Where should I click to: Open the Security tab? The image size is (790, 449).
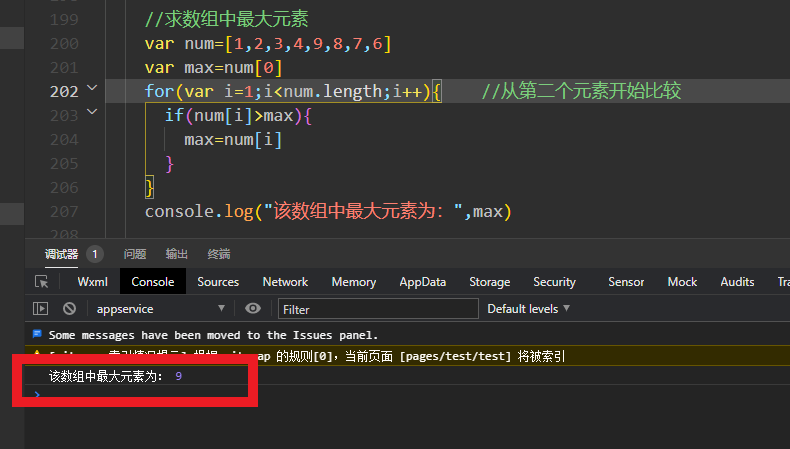coord(554,282)
